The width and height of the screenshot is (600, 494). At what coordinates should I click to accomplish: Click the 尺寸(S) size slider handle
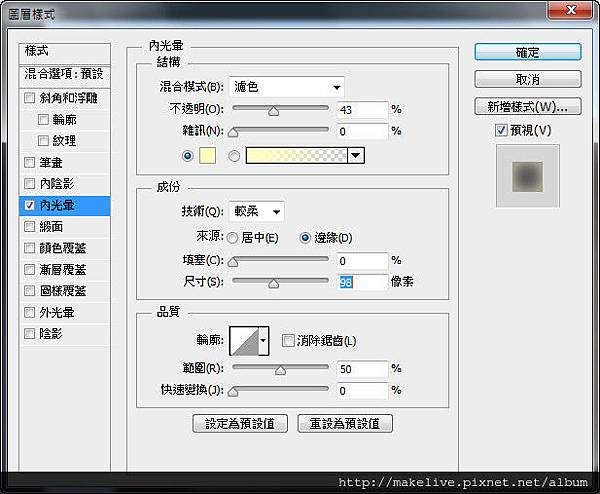pos(274,283)
